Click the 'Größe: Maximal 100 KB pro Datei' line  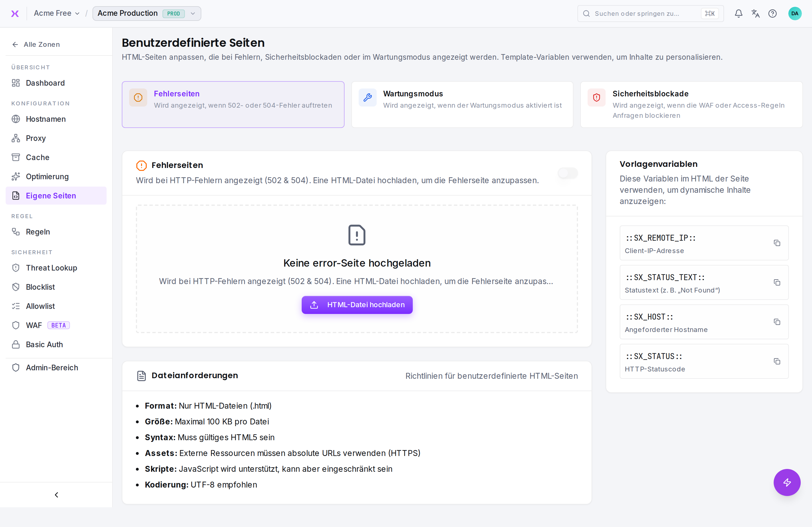207,422
